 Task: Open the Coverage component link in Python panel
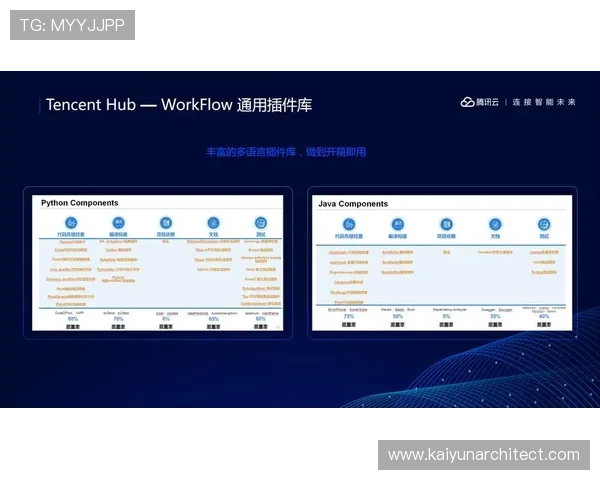click(261, 242)
